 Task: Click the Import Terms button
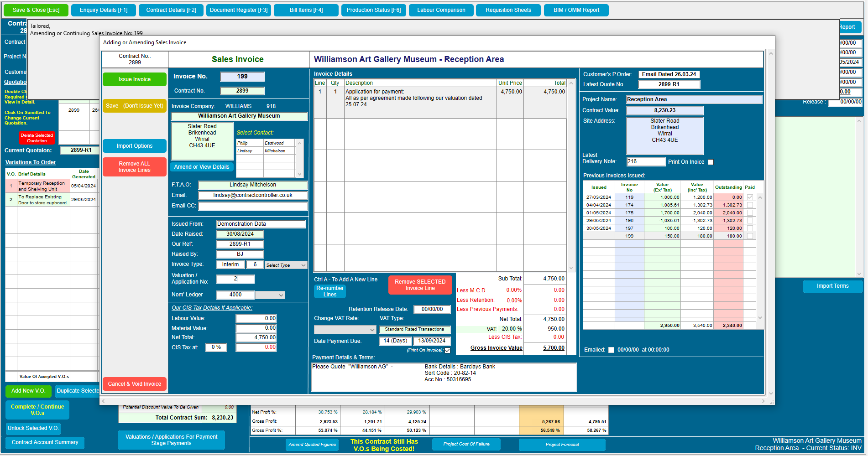tap(832, 286)
